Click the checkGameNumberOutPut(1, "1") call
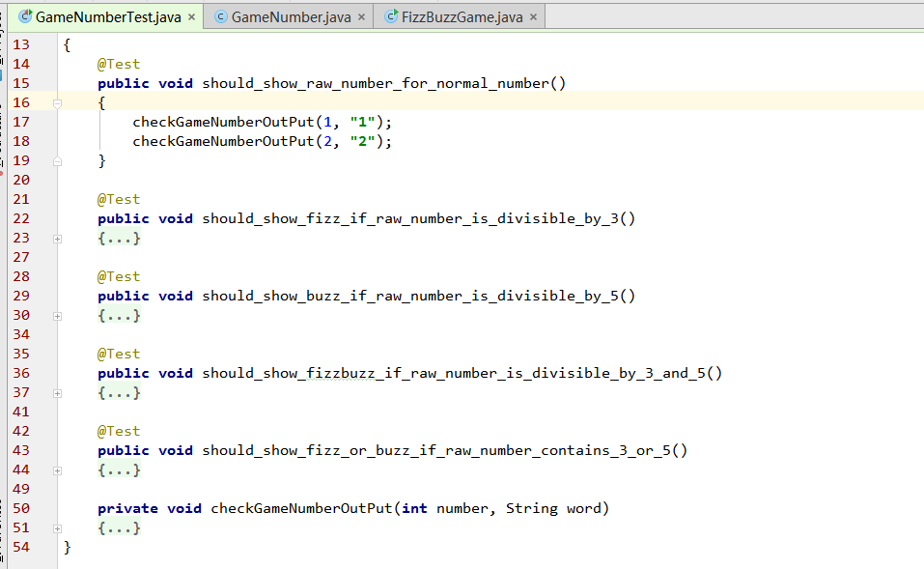 point(262,122)
